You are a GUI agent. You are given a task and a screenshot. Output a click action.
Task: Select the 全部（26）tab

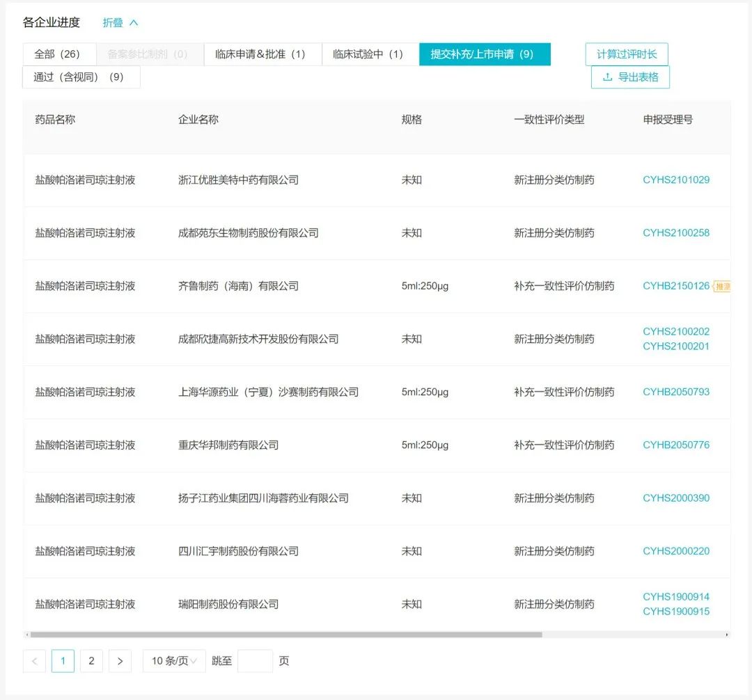pyautogui.click(x=59, y=54)
